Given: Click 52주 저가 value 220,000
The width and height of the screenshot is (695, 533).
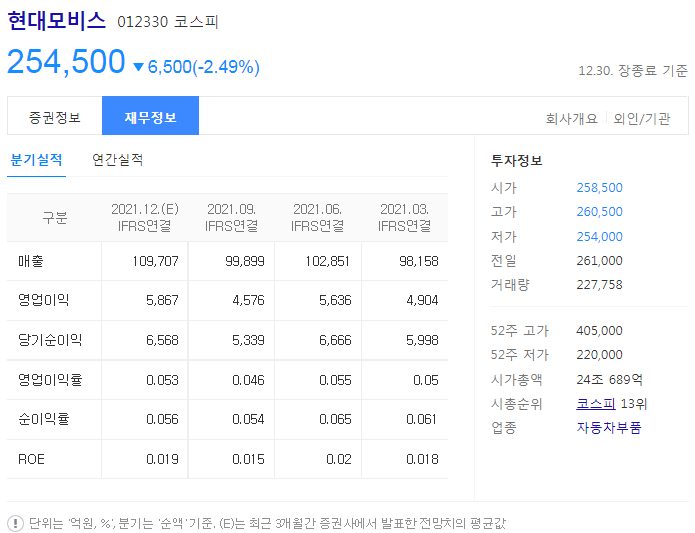Looking at the screenshot, I should [599, 354].
